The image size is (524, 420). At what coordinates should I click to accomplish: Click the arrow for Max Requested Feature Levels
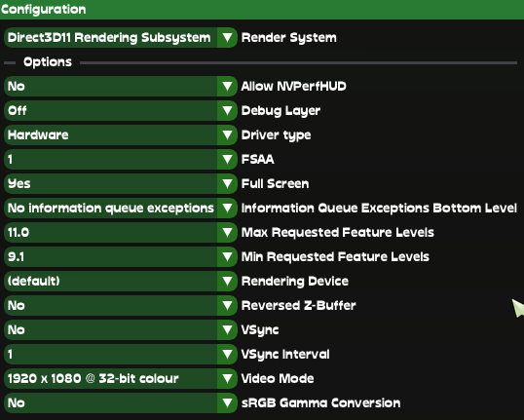(227, 232)
